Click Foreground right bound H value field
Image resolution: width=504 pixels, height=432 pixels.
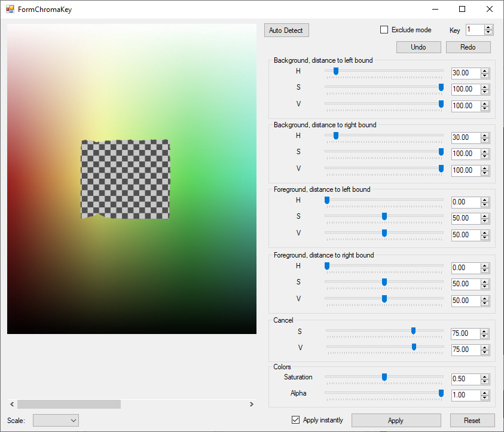pos(466,268)
